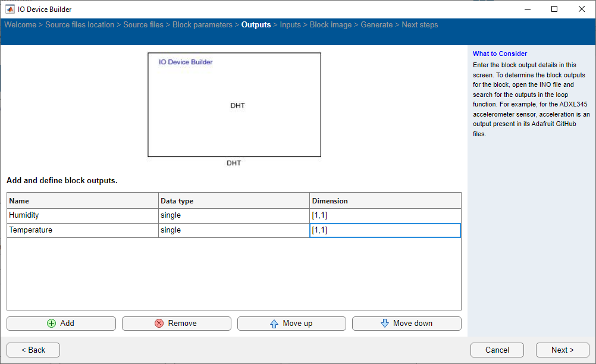Switch to the Block image step
The image size is (596, 364).
(x=331, y=24)
